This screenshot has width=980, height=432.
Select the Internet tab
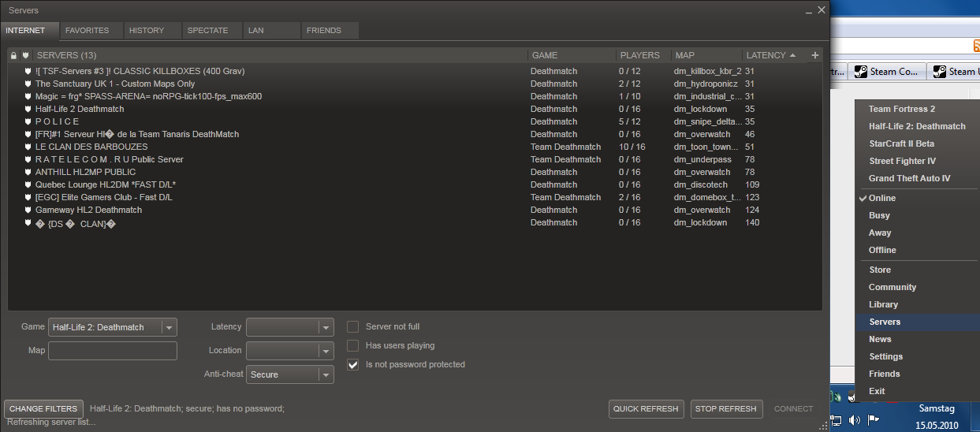31,31
